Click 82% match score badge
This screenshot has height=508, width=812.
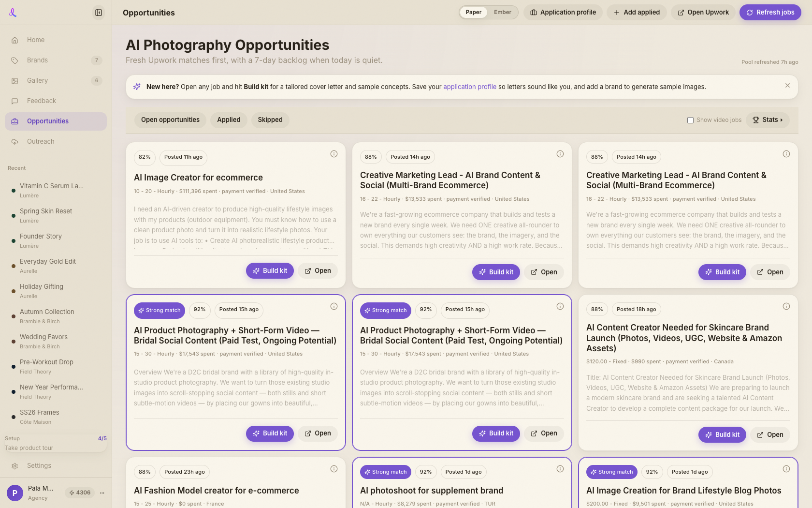pos(145,157)
